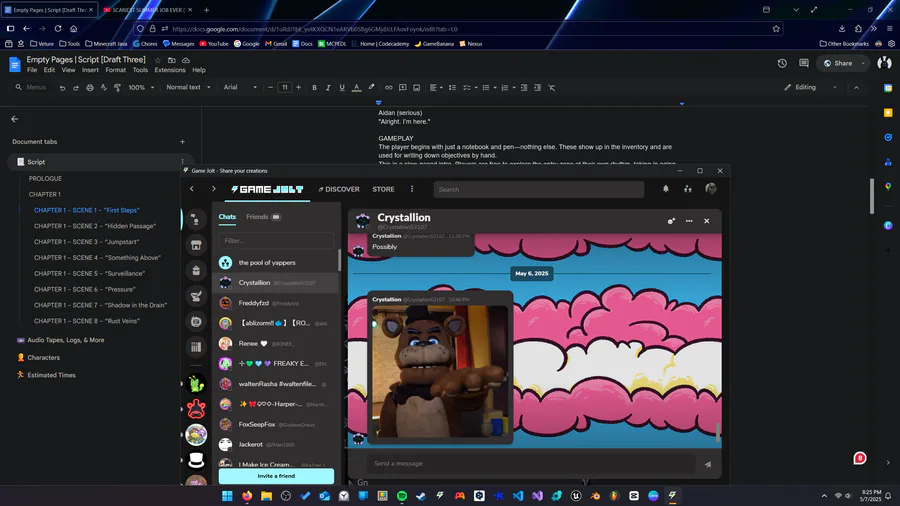The image size is (900, 506).
Task: Click the clear formatting icon
Action: [552, 87]
